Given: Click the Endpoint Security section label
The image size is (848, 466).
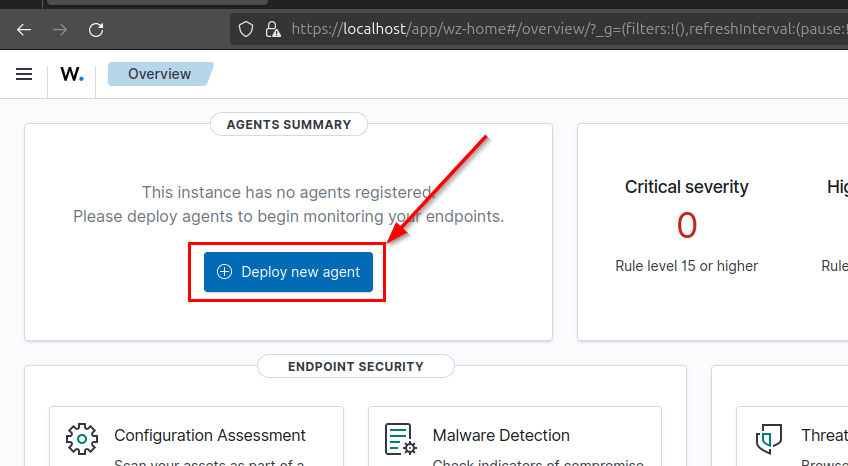Looking at the screenshot, I should click(356, 367).
